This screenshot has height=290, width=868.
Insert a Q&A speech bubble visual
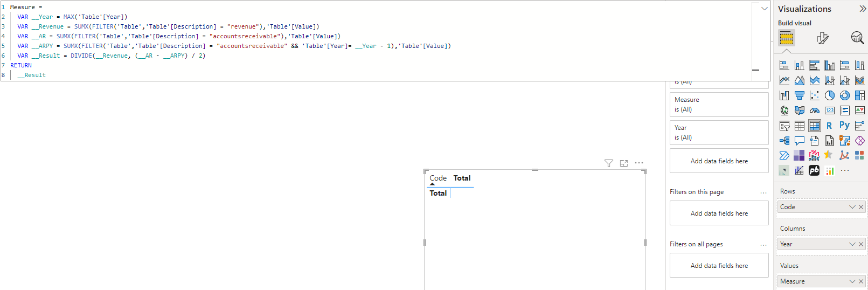click(x=800, y=141)
